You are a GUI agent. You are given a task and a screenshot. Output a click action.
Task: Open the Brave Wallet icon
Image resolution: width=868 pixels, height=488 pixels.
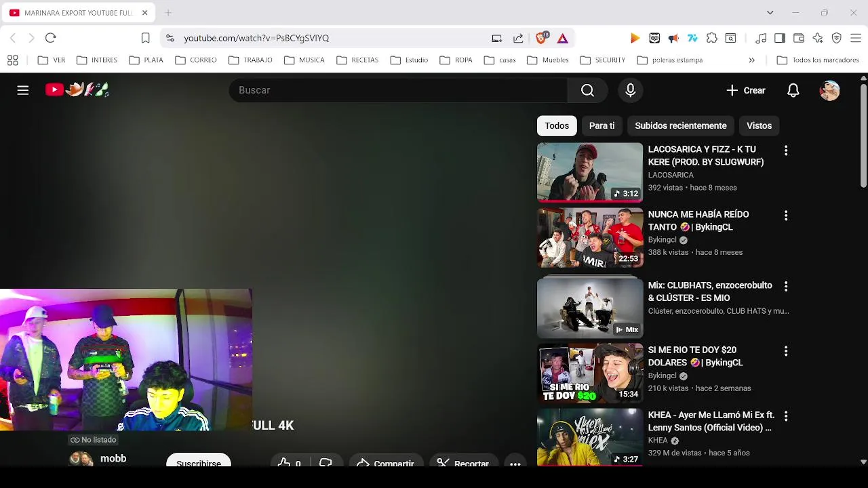[799, 38]
